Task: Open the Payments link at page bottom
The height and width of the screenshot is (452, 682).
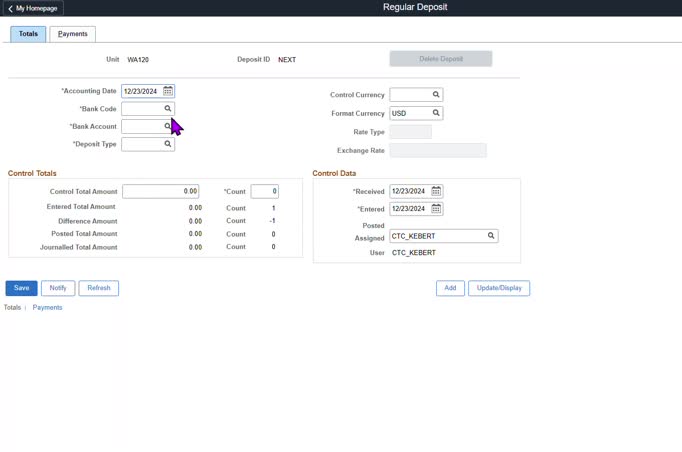Action: [47, 308]
